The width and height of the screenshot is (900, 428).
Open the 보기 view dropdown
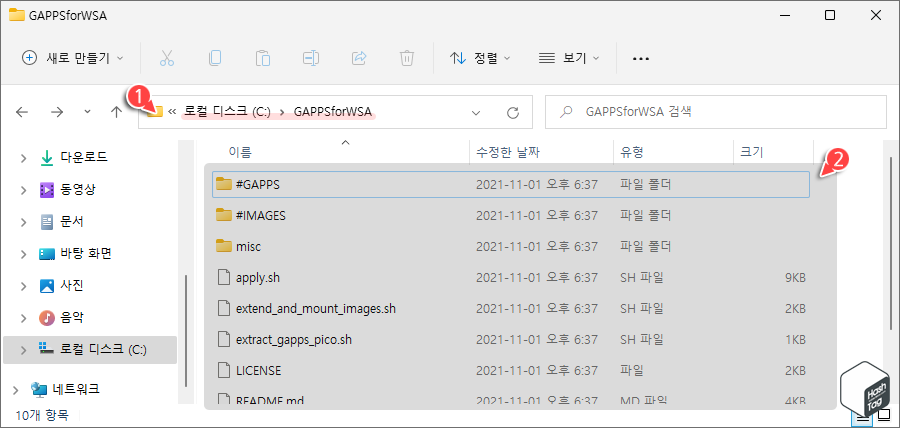569,58
